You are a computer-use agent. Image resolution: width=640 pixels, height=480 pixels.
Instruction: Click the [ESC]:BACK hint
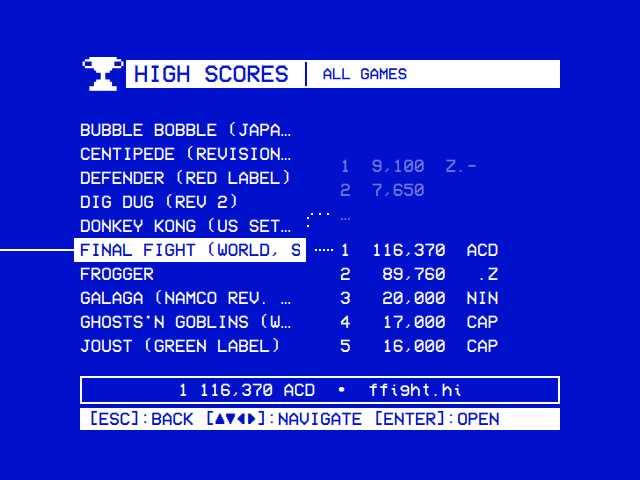pos(141,419)
